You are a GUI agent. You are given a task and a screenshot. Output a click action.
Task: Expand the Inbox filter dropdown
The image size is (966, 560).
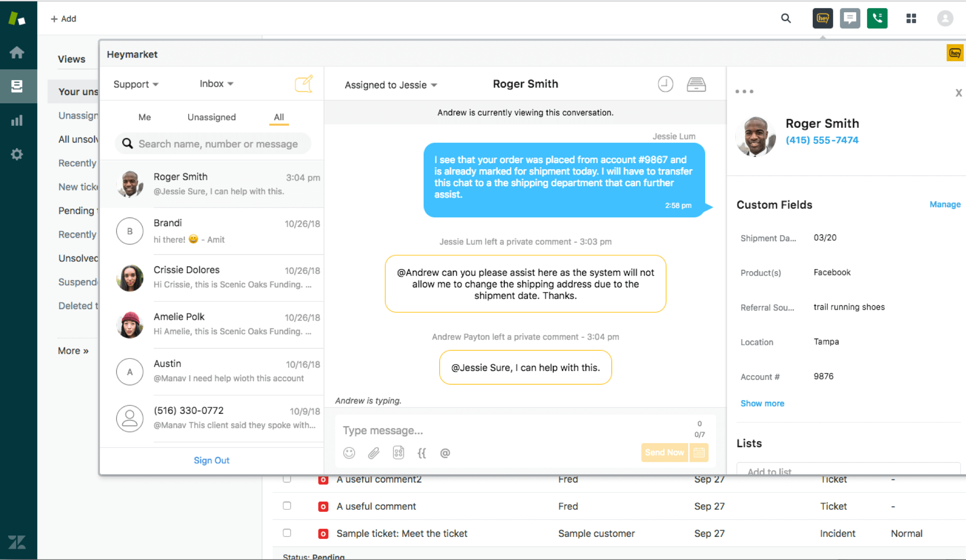coord(216,83)
